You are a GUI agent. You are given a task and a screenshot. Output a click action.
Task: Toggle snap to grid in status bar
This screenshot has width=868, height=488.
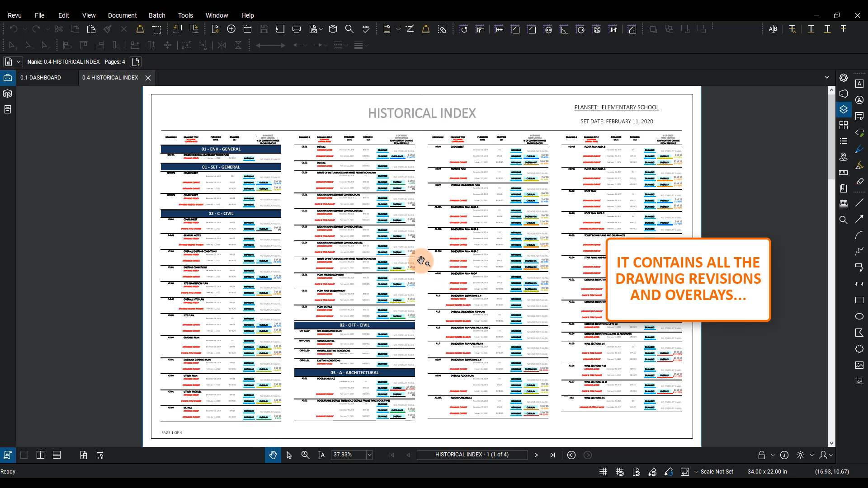pos(619,472)
